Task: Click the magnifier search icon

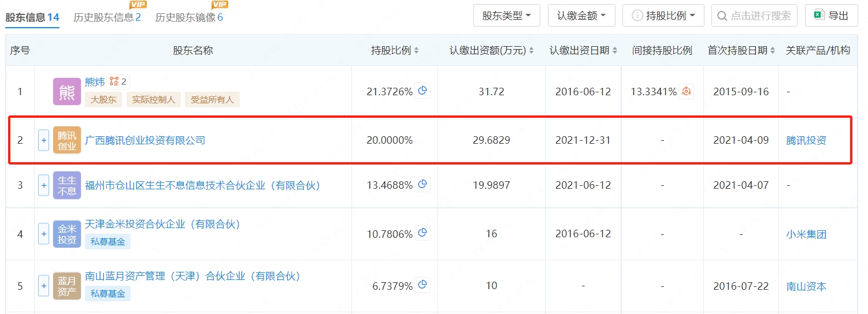Action: tap(722, 16)
